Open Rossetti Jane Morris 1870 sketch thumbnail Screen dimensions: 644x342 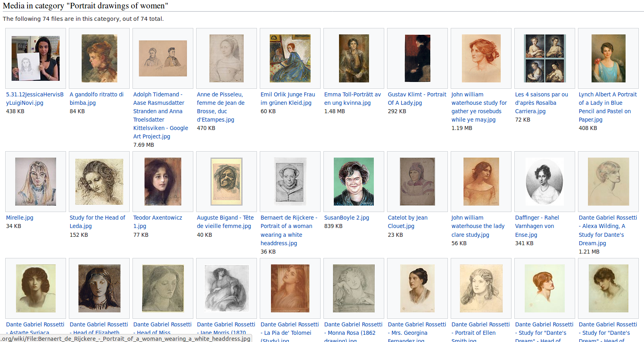(x=227, y=288)
